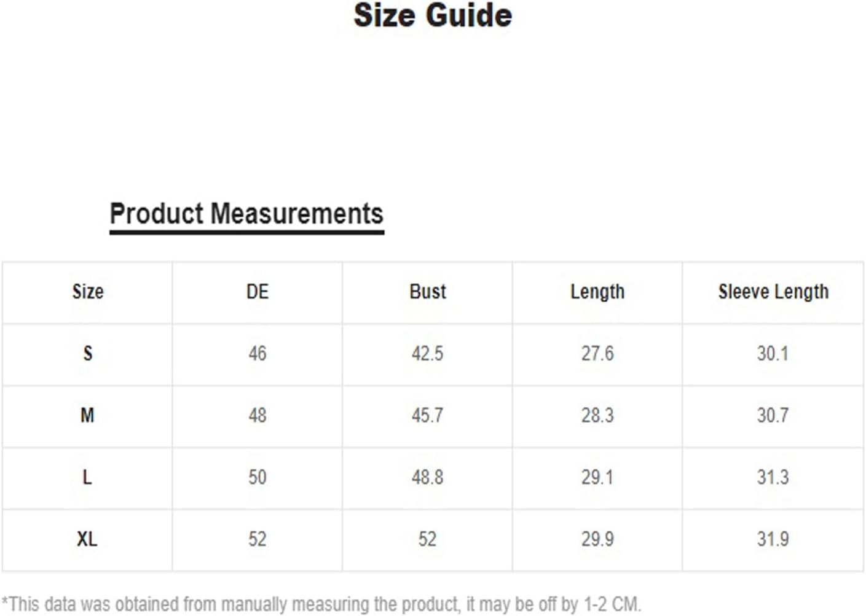Click the Size Guide title

433,16
